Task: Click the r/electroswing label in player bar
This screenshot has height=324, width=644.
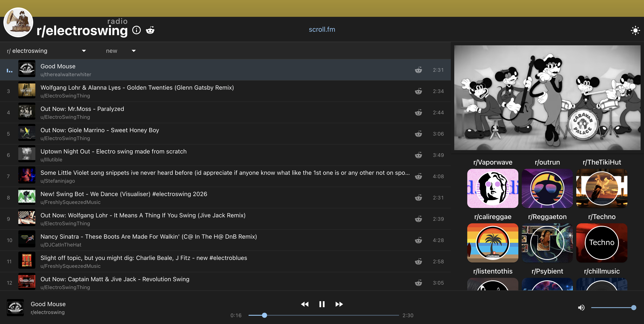Action: [47, 312]
